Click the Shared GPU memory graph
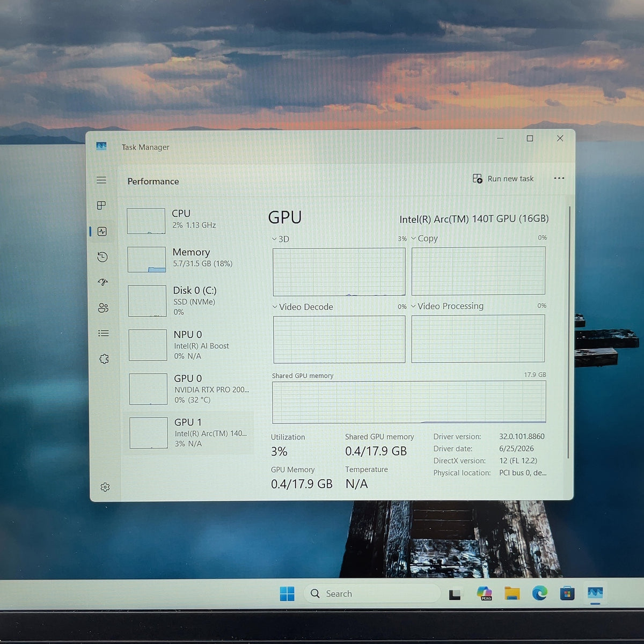 point(409,402)
